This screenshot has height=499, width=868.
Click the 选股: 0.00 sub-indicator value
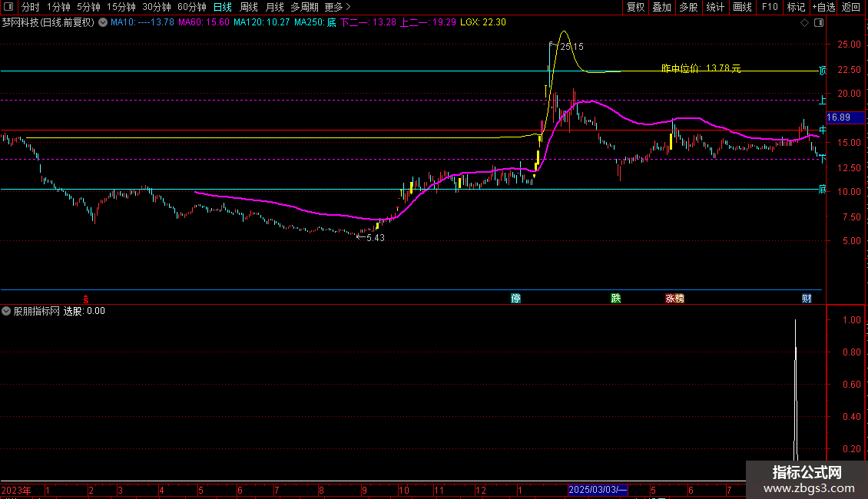(84, 311)
